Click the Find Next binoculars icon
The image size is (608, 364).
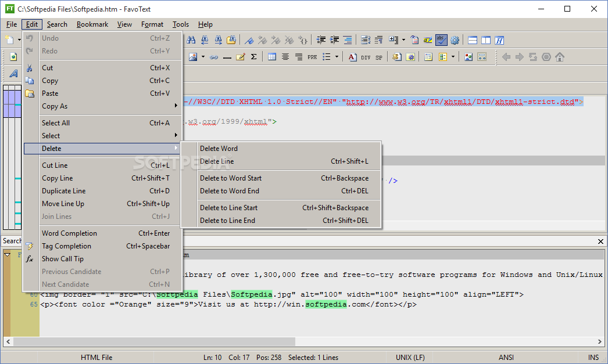coord(219,40)
